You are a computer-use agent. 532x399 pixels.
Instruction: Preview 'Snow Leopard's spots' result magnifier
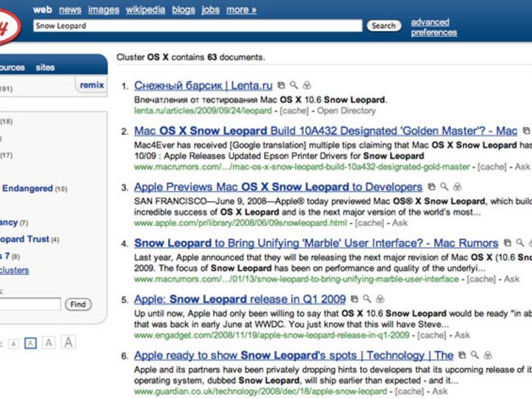click(x=475, y=356)
